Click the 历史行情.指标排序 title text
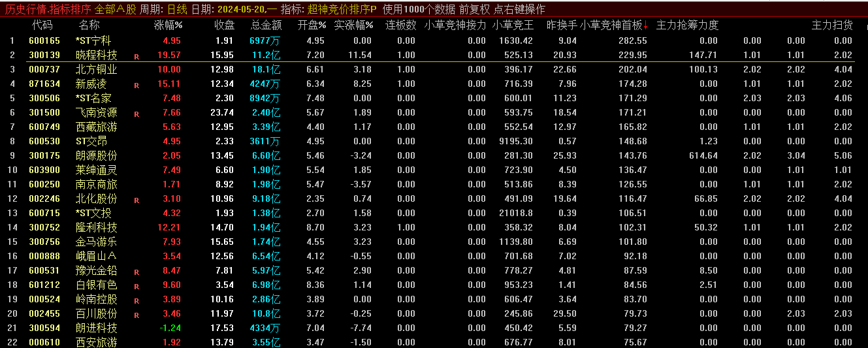The height and width of the screenshot is (348, 868). (x=48, y=9)
